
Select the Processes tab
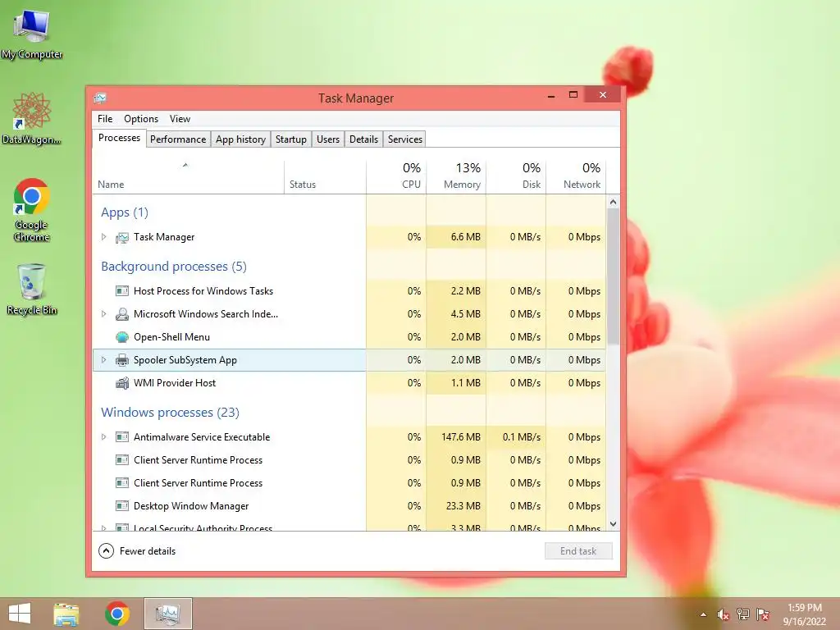[x=119, y=138]
